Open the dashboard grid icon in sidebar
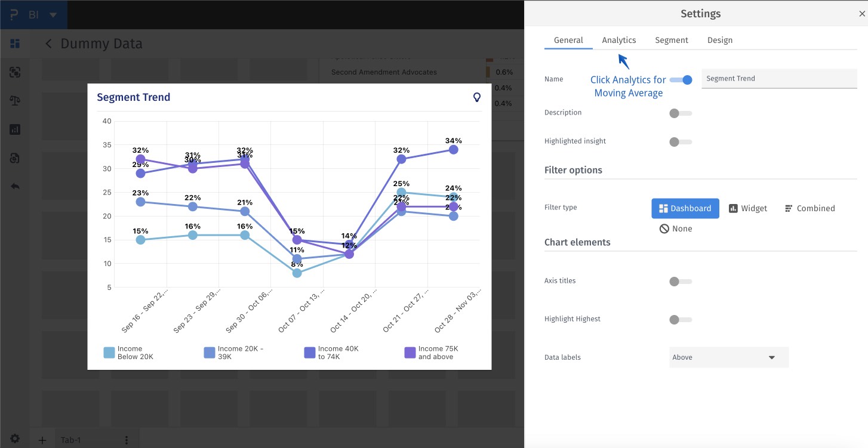 pyautogui.click(x=15, y=44)
